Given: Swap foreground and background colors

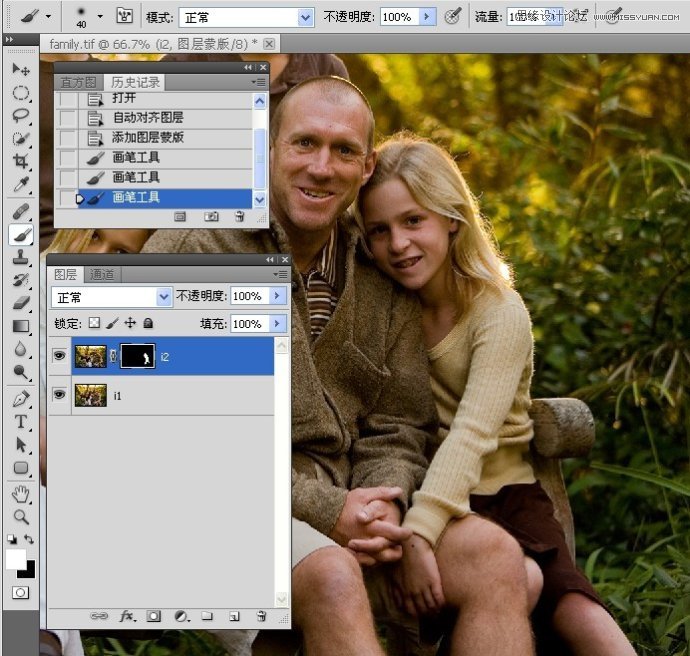Looking at the screenshot, I should 29,539.
